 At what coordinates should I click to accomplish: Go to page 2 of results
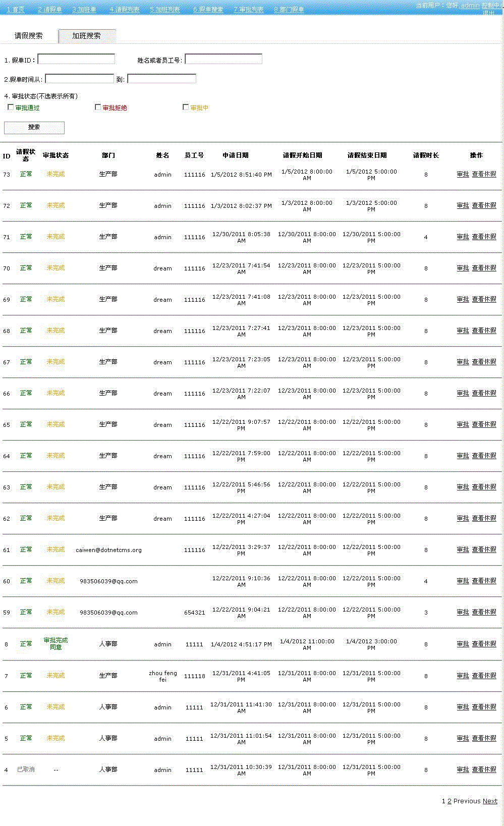click(450, 801)
